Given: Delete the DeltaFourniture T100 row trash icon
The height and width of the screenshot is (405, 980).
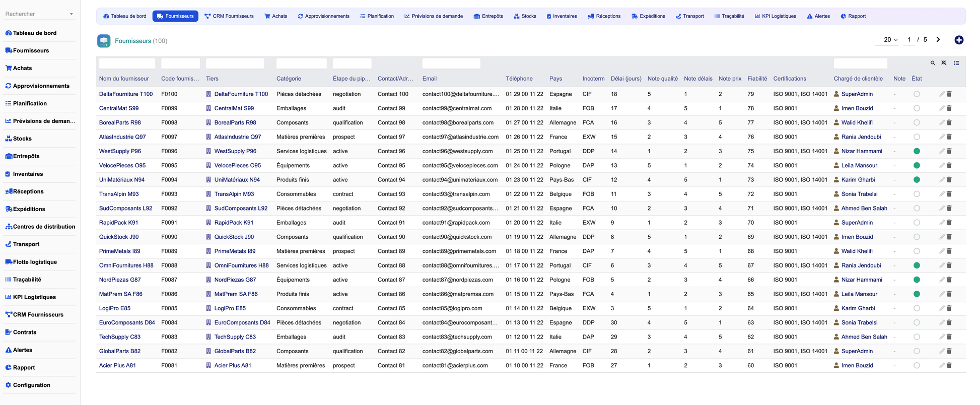Looking at the screenshot, I should pyautogui.click(x=949, y=94).
